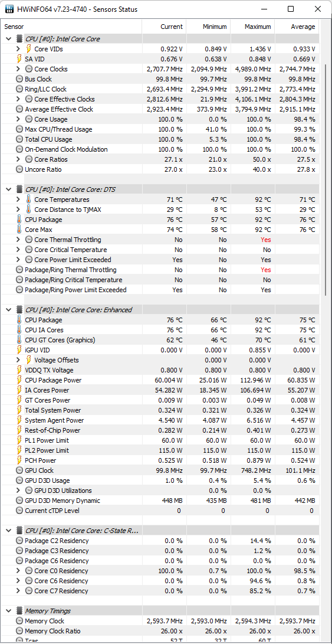The image size is (332, 644).
Task: Click the thermometer icon beside CPU GT Cores (Graphics)
Action: click(19, 339)
